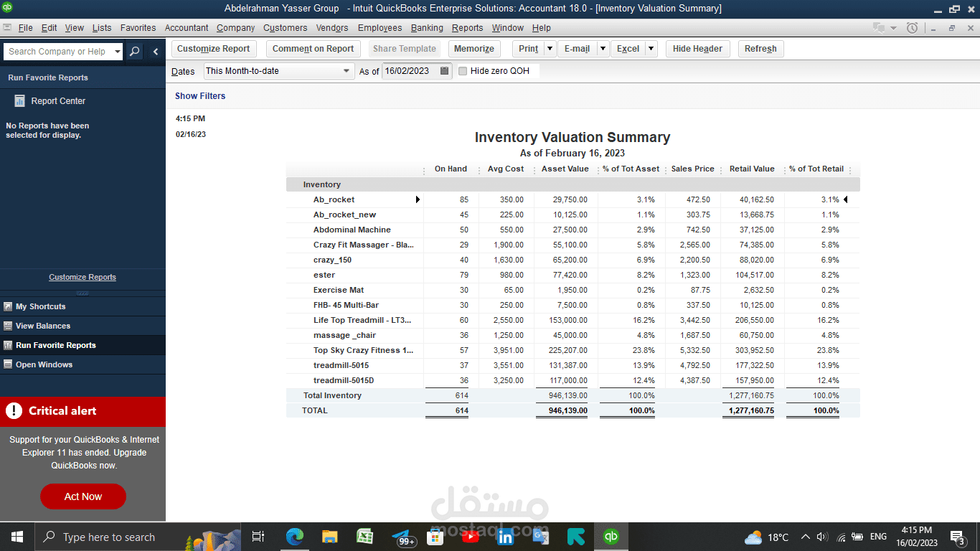Open Microsoft Store from the taskbar

coord(435,537)
